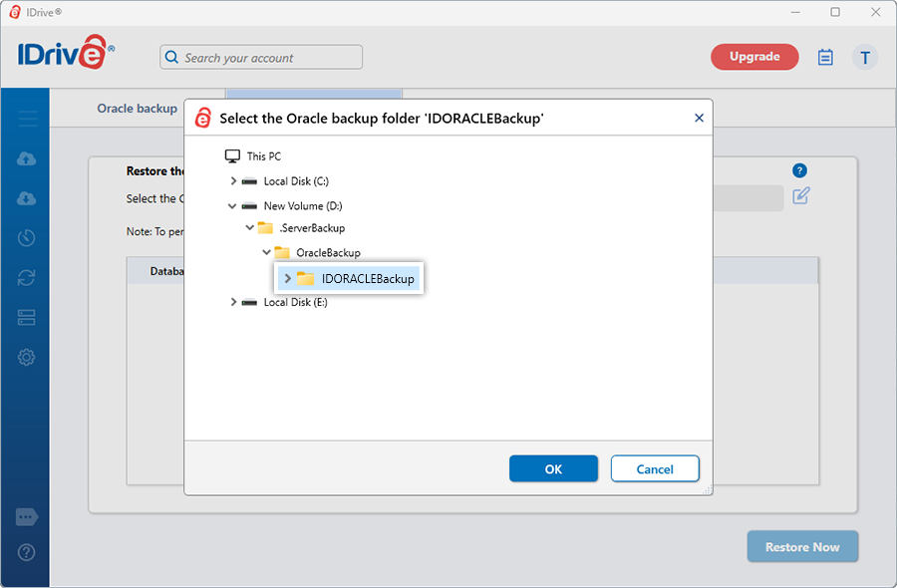The image size is (897, 588).
Task: Open the chat message icon in sidebar
Action: [x=27, y=517]
